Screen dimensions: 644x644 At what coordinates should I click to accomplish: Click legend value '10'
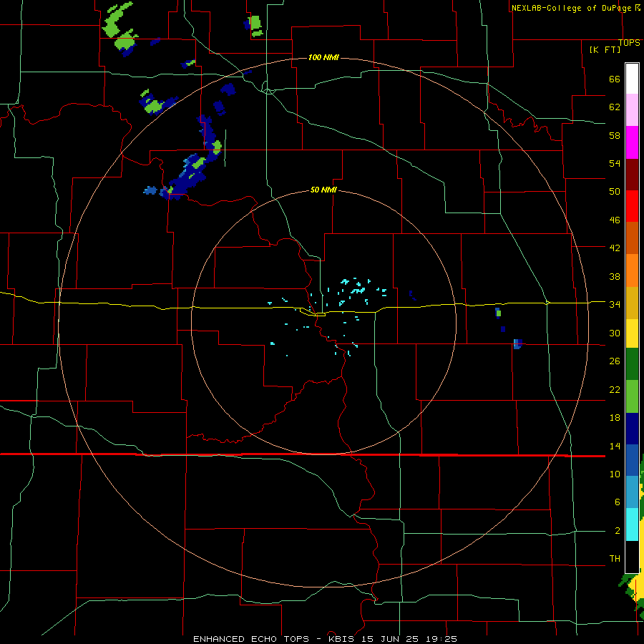615,474
